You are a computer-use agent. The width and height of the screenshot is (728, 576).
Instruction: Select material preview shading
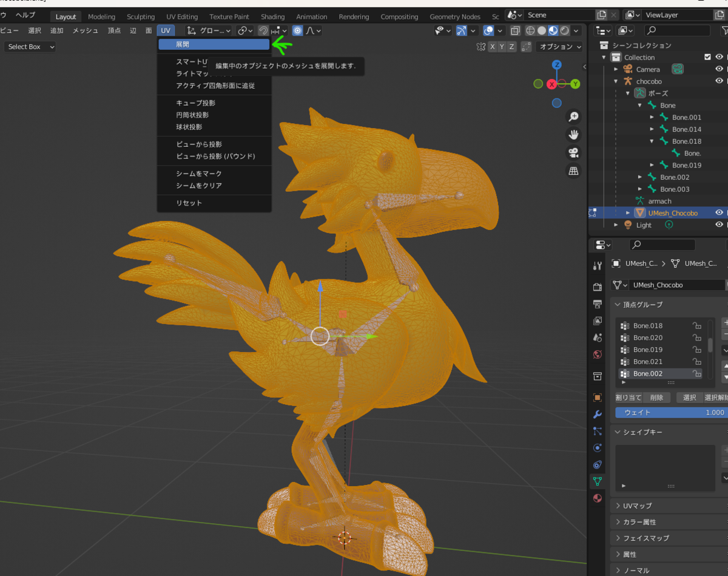pyautogui.click(x=553, y=30)
